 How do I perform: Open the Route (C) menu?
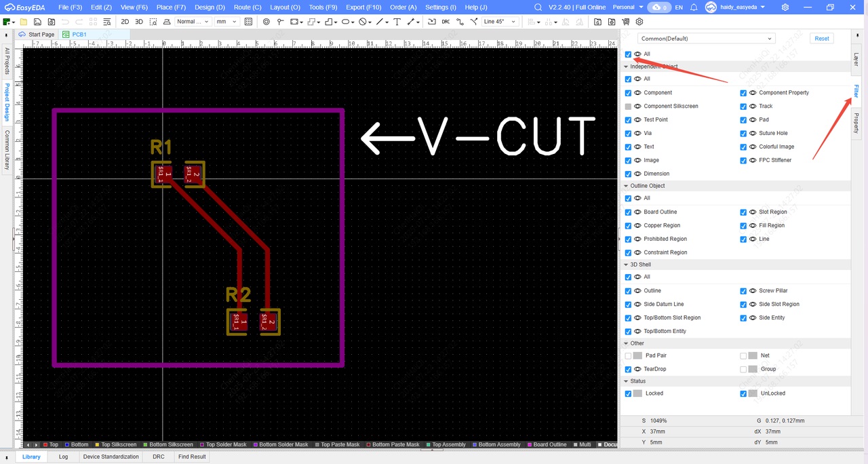click(x=248, y=7)
